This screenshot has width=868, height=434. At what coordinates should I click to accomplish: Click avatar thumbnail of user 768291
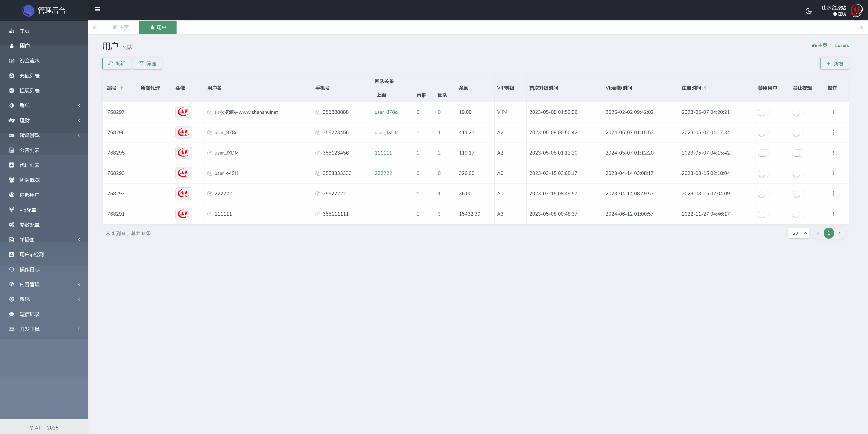pos(184,214)
